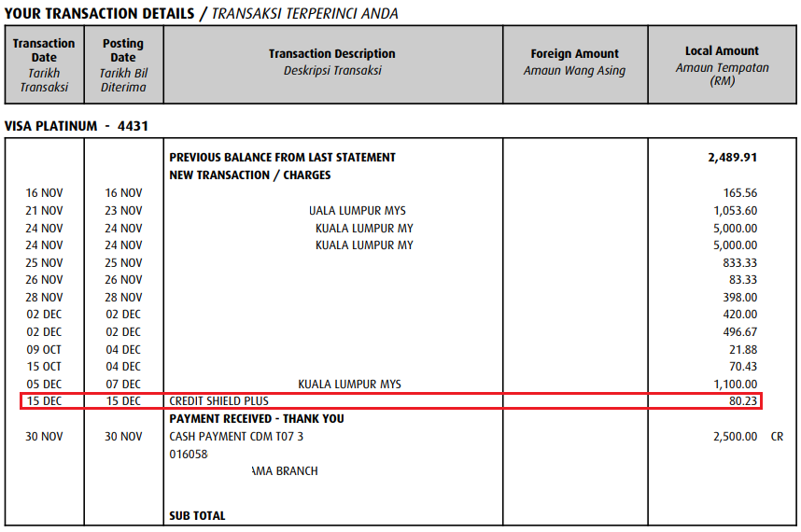Image resolution: width=801 pixels, height=532 pixels.
Task: Select the 'VISA PLATINUM - 4431' card label
Action: (77, 126)
